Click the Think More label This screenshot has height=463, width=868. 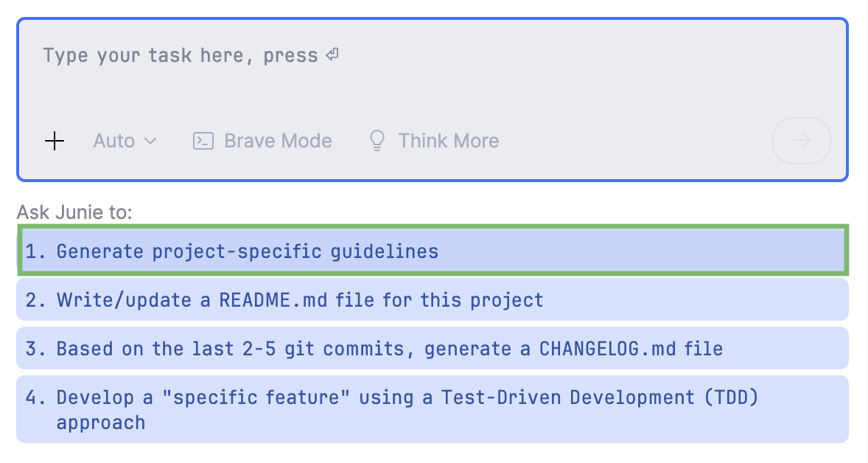click(x=449, y=140)
